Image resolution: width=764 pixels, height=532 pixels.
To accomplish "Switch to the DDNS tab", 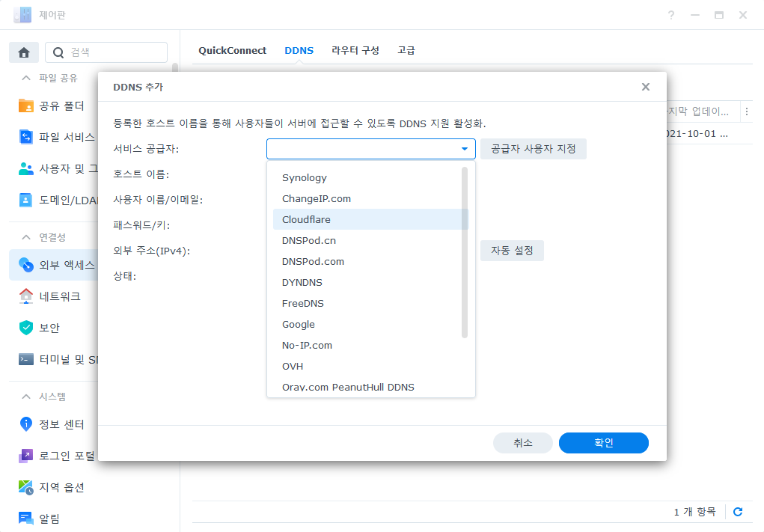I will [x=299, y=51].
